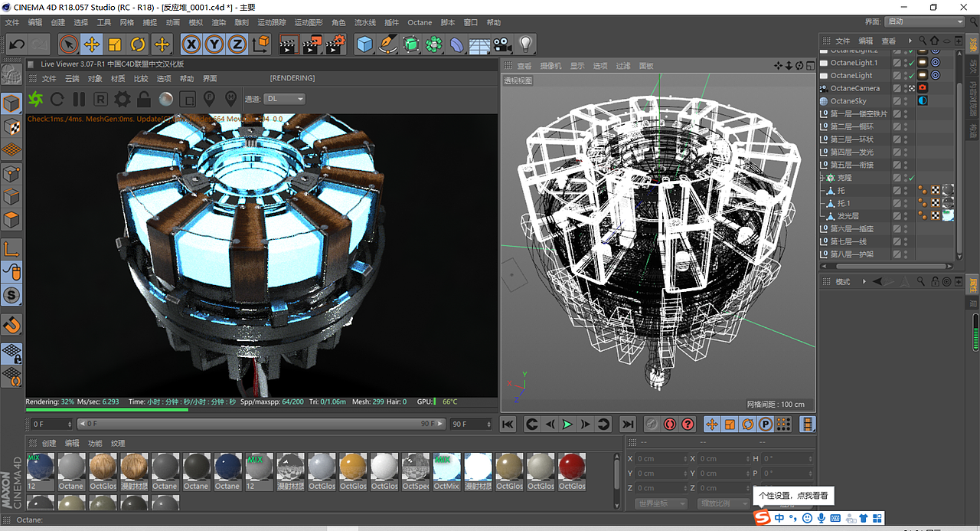980x531 pixels.
Task: Click the green Octane send scene icon
Action: 36,99
